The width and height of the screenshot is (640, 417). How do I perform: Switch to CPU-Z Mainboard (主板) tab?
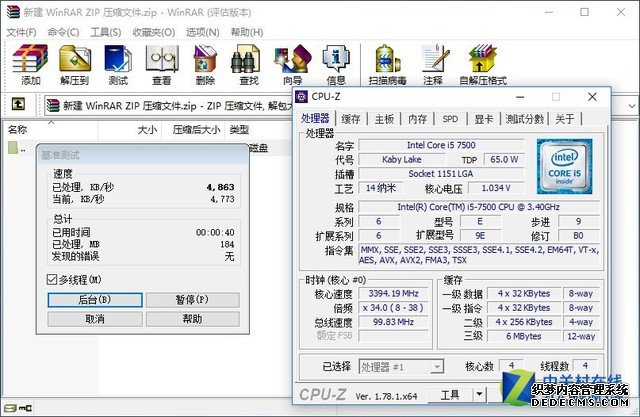point(384,119)
